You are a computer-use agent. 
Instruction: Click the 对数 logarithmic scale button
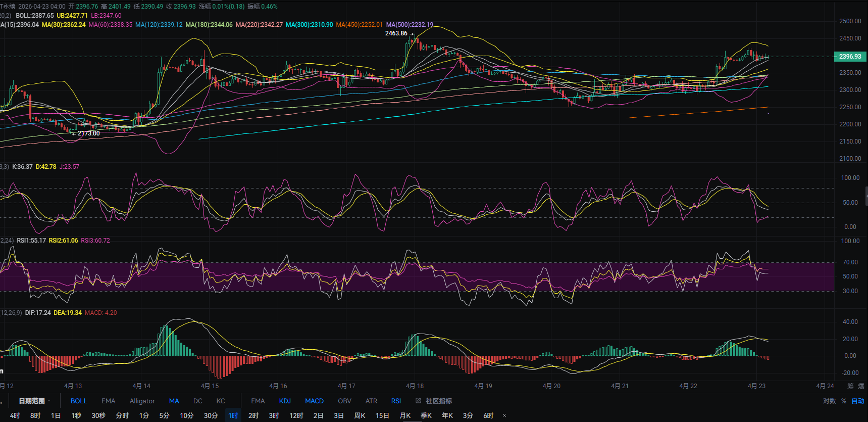(829, 401)
